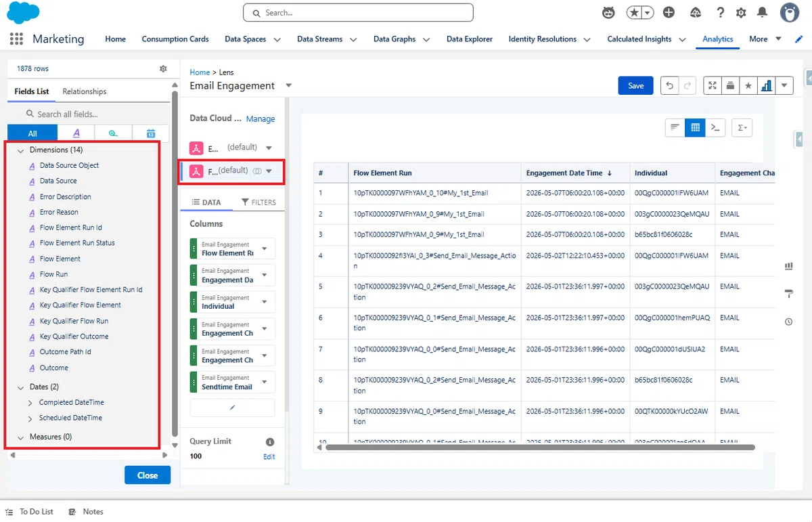Screen dimensions: 812x522
Task: Open the Consumption Cards tab
Action: click(x=175, y=39)
